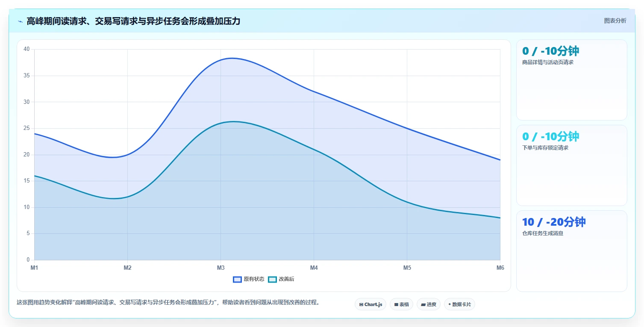Click the M4 x-axis label
The height and width of the screenshot is (327, 644).
click(314, 268)
